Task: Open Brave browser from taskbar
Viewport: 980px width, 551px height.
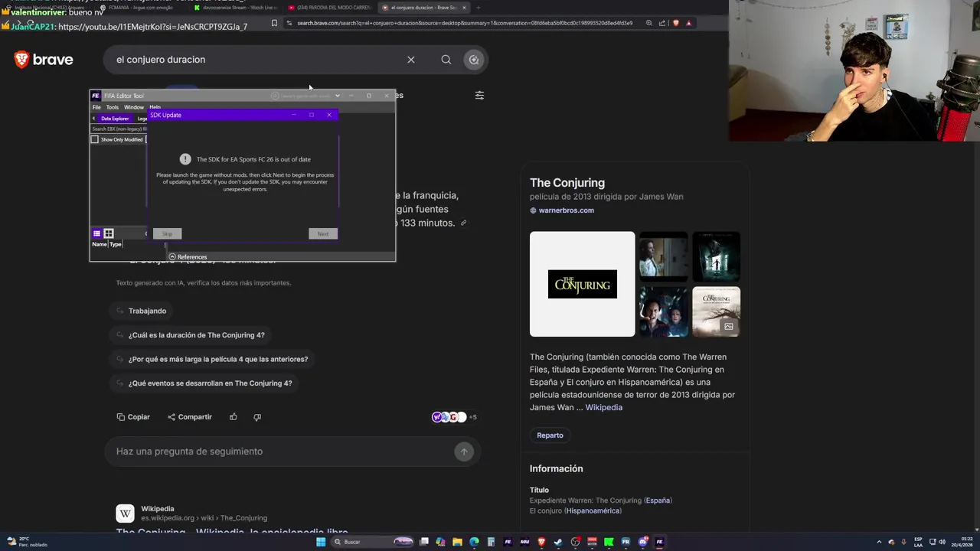Action: (541, 542)
